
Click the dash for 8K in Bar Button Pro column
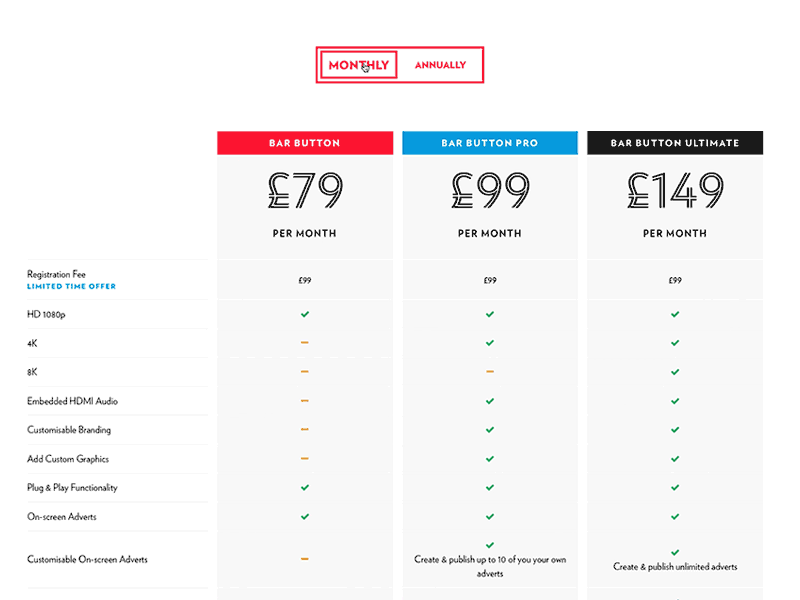(x=490, y=372)
